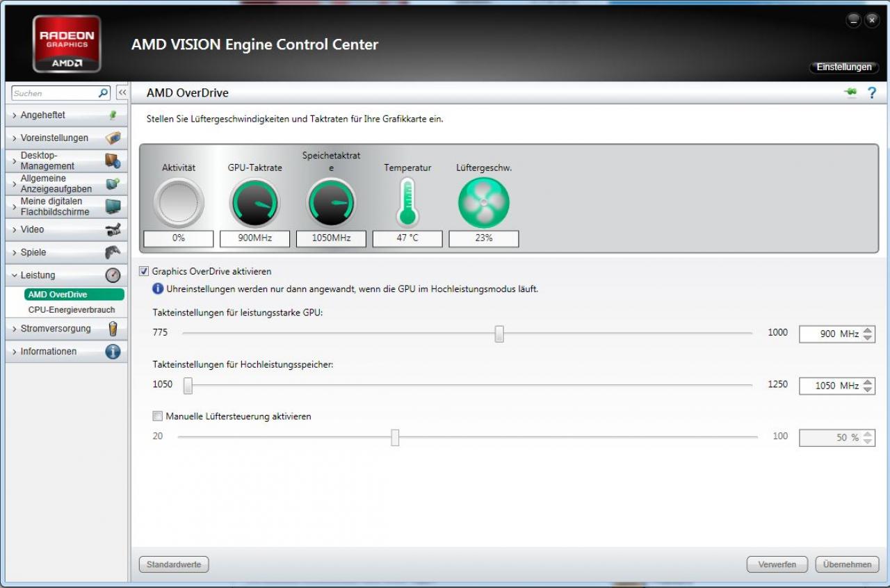Expand the Voreinstellungen section
The width and height of the screenshot is (890, 588).
tap(66, 138)
